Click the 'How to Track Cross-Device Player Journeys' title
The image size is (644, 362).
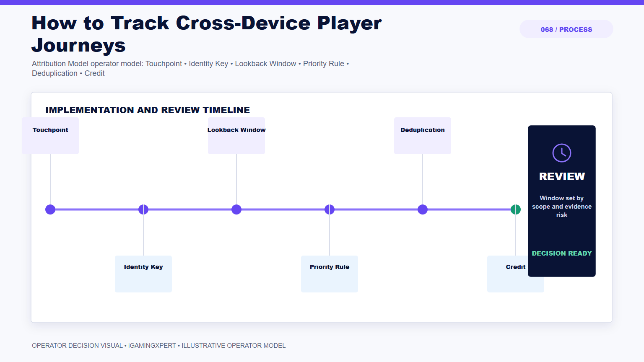(x=207, y=34)
